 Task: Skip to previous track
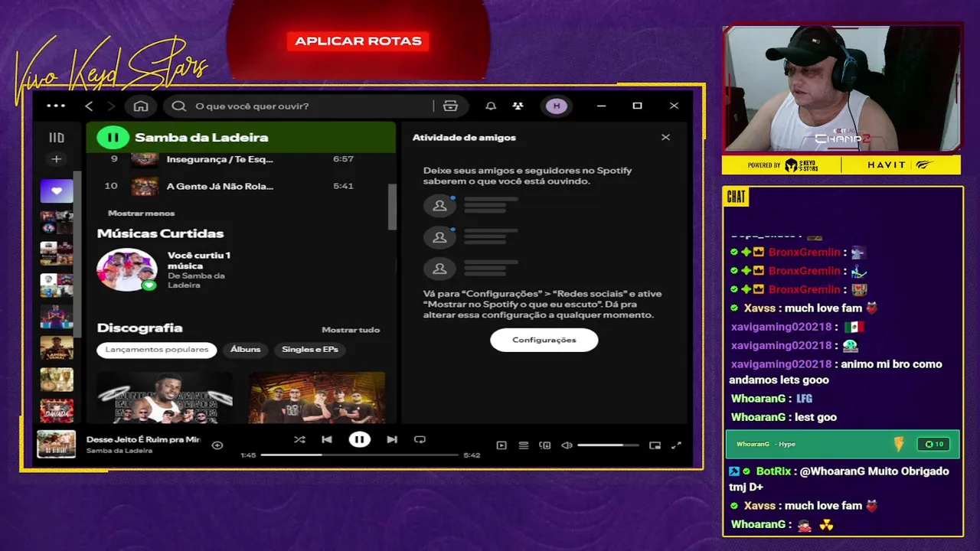tap(327, 440)
